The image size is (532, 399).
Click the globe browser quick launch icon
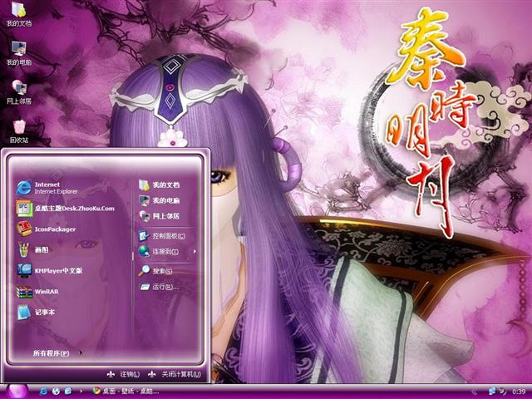[56, 392]
